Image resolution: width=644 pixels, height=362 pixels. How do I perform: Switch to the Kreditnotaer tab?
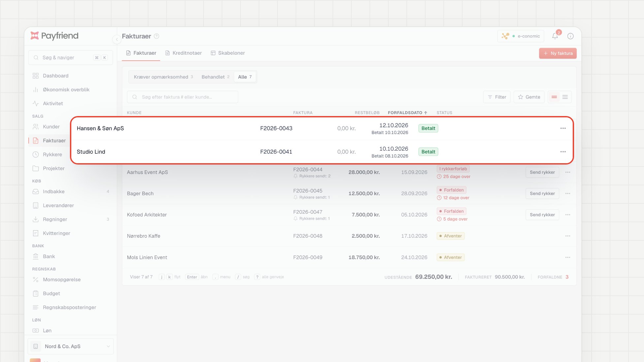tap(183, 53)
